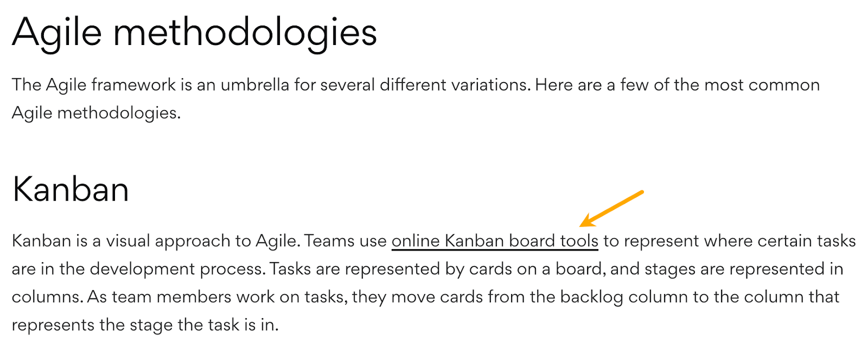868x344 pixels.
Task: Open the online Kanban board tools link
Action: (x=495, y=241)
